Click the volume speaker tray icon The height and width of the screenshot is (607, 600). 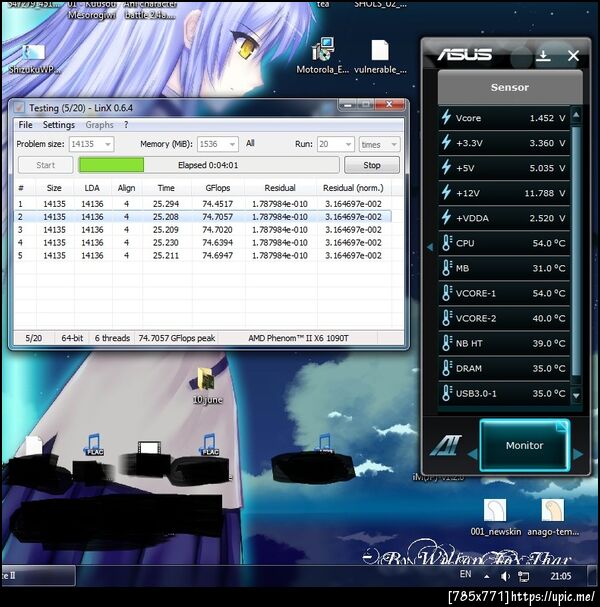505,576
